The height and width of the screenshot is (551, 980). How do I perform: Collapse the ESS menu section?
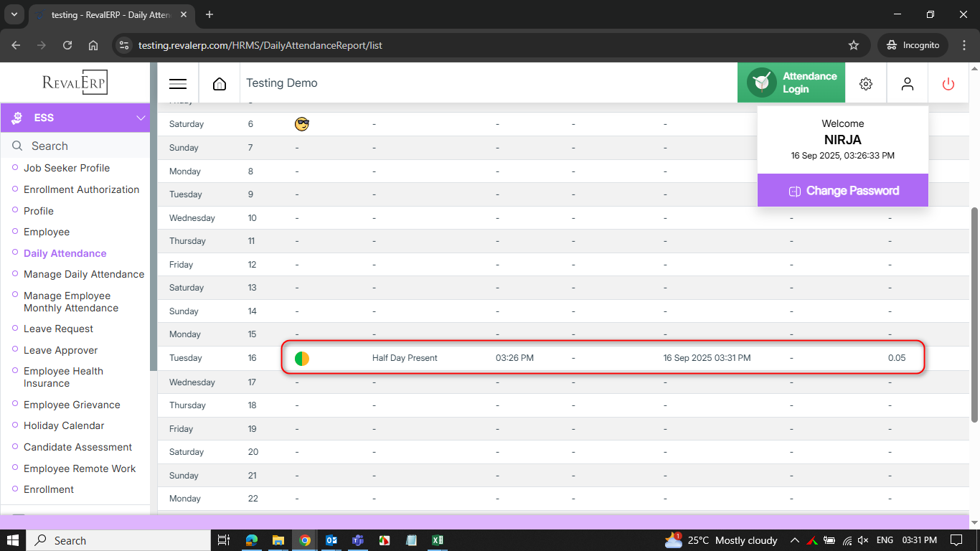click(x=140, y=118)
